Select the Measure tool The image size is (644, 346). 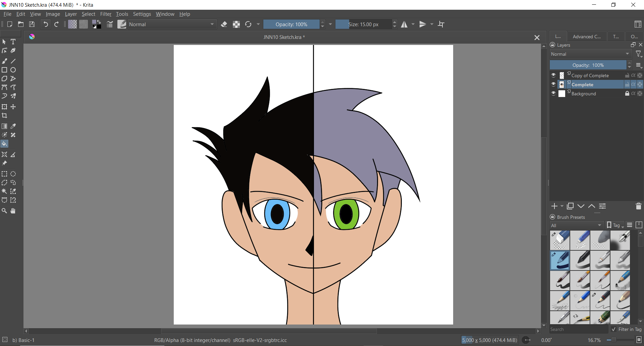point(13,155)
